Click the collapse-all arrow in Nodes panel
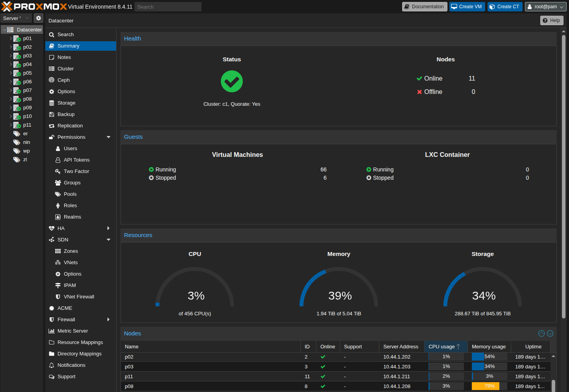 (541, 333)
